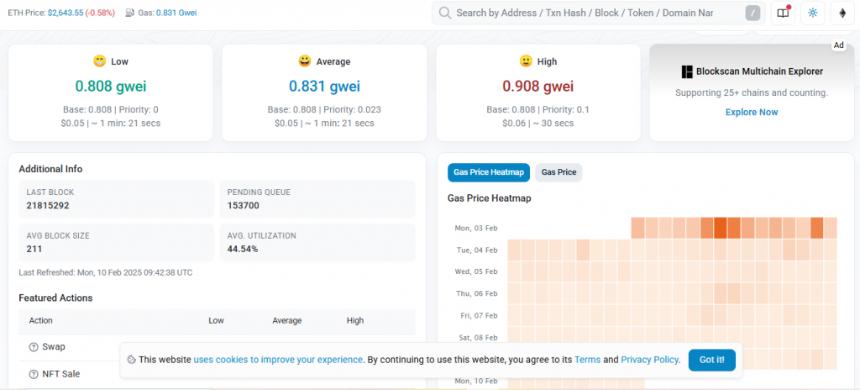Viewport: 860px width, 390px height.
Task: Click the question mark beside NFT Sale
Action: (33, 374)
